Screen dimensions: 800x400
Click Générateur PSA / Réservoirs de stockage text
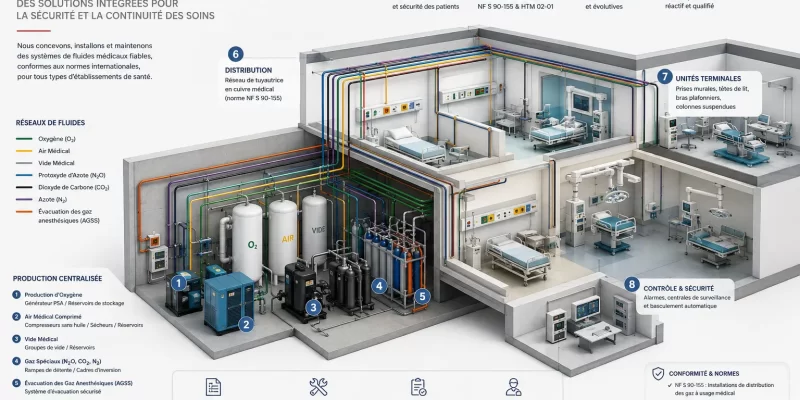74,303
